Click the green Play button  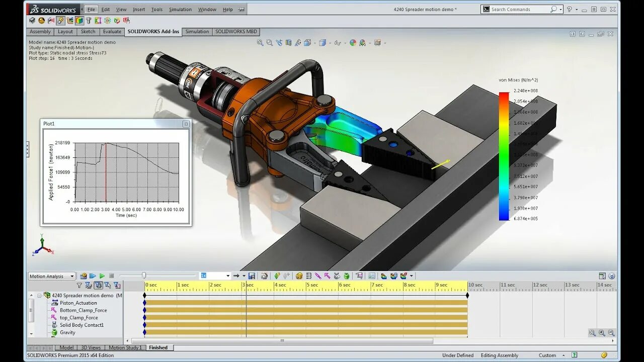[x=102, y=276]
